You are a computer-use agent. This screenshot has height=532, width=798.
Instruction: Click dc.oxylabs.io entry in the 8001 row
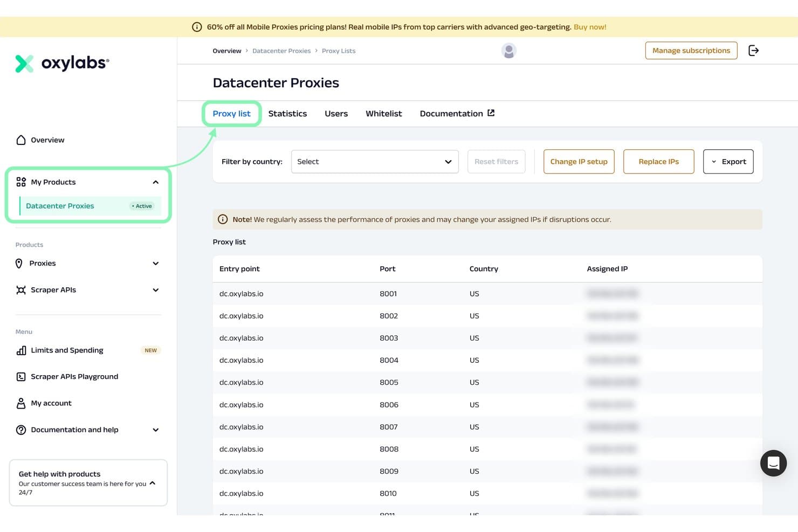241,294
